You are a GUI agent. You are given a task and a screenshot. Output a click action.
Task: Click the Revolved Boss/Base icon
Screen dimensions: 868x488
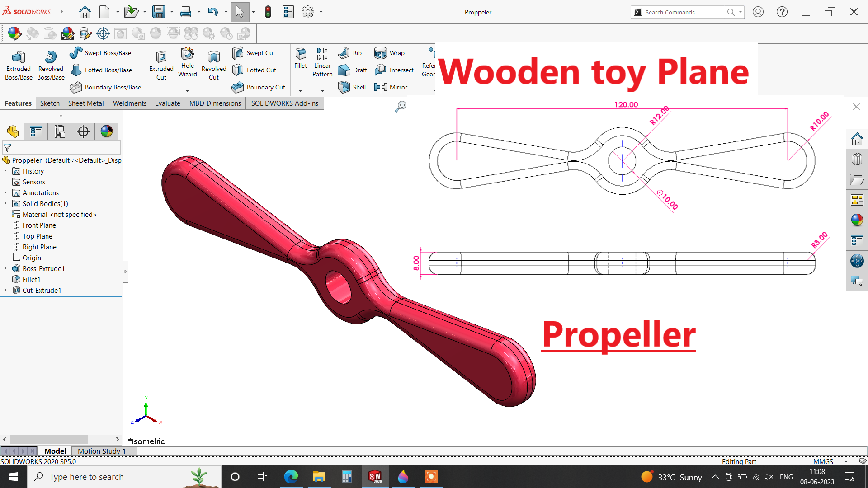coord(51,65)
